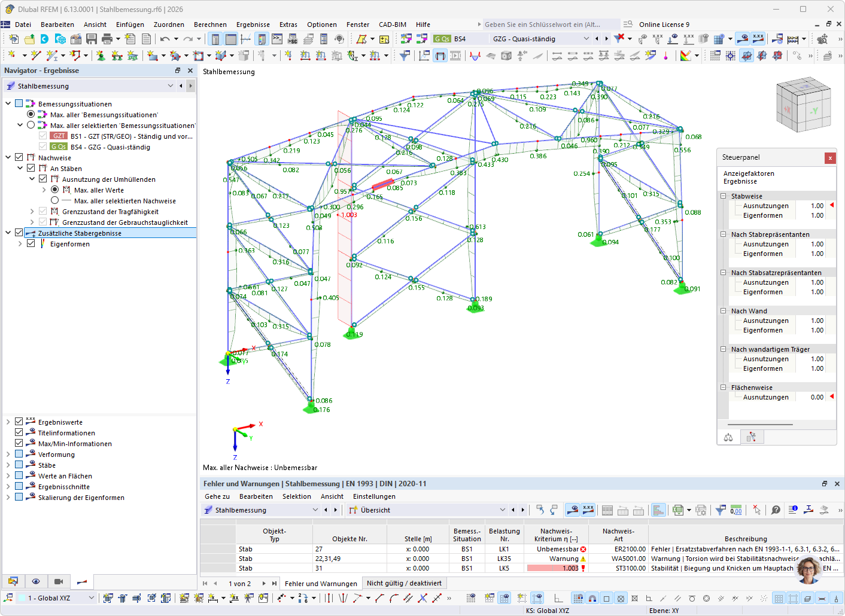Select 'Max. aller selektierten Nachweise' radio button
The image size is (845, 616).
(55, 201)
